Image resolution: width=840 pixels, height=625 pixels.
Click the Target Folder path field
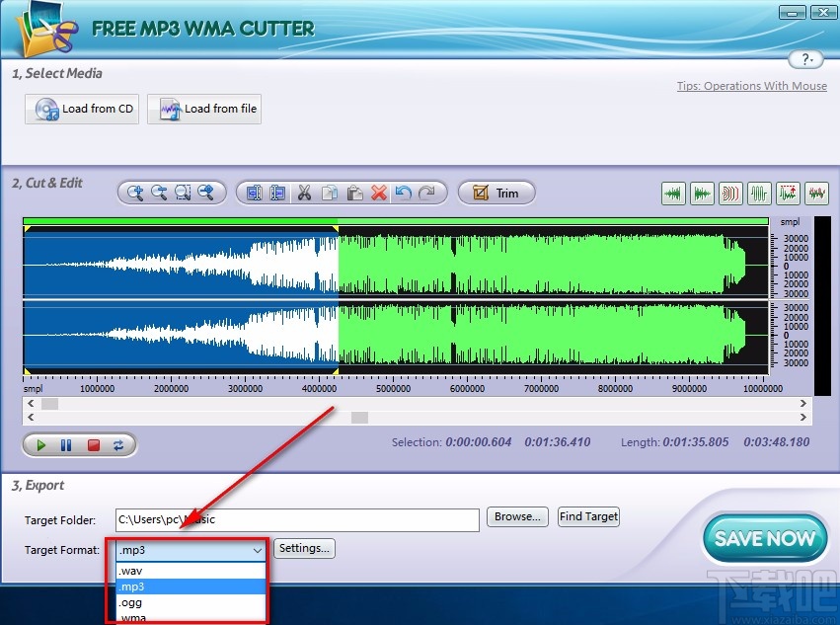coord(297,520)
